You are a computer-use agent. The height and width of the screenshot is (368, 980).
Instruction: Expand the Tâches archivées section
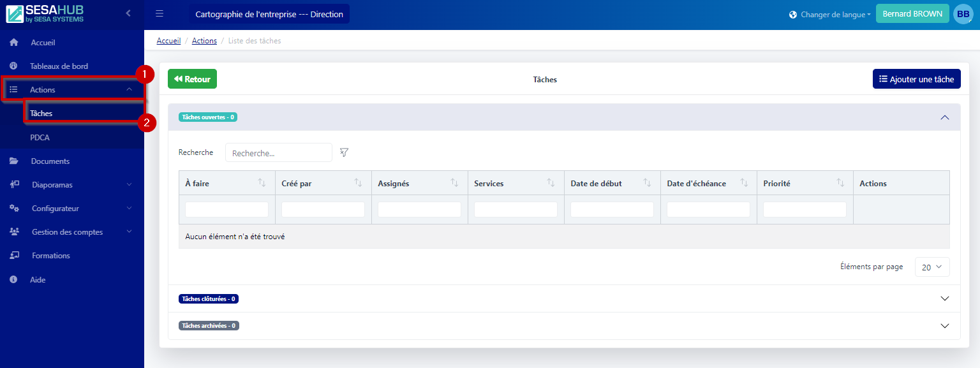pyautogui.click(x=945, y=326)
